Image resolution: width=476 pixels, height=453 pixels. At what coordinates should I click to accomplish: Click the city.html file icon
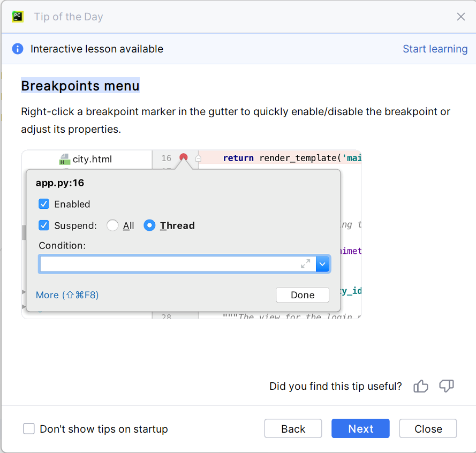[65, 159]
